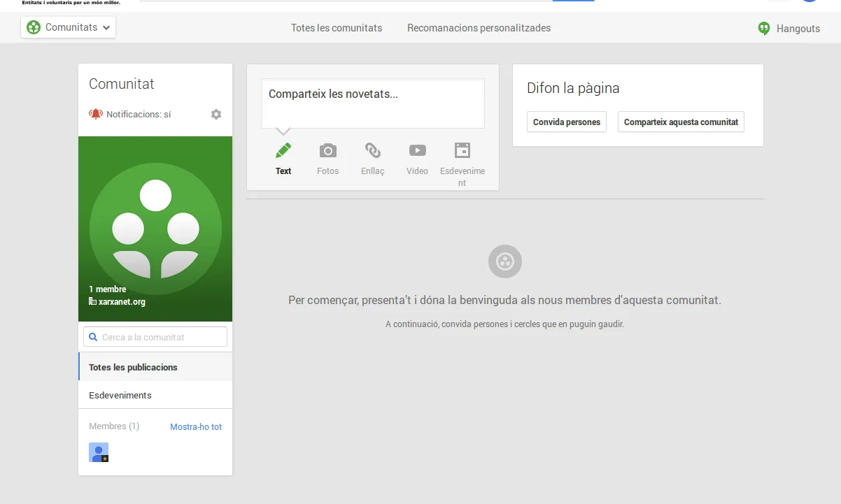This screenshot has height=504, width=841.
Task: Go to Totes les comunitats
Action: click(337, 28)
